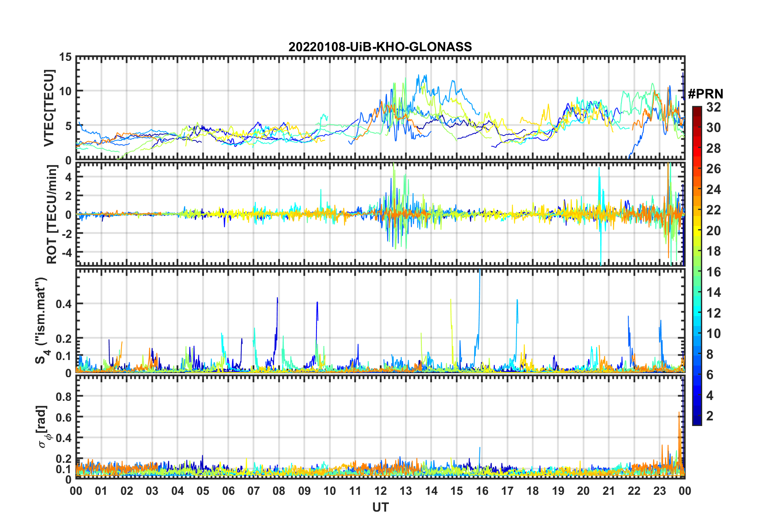The image size is (761, 532).
Task: Click colorbar tick label 28
Action: 713,148
